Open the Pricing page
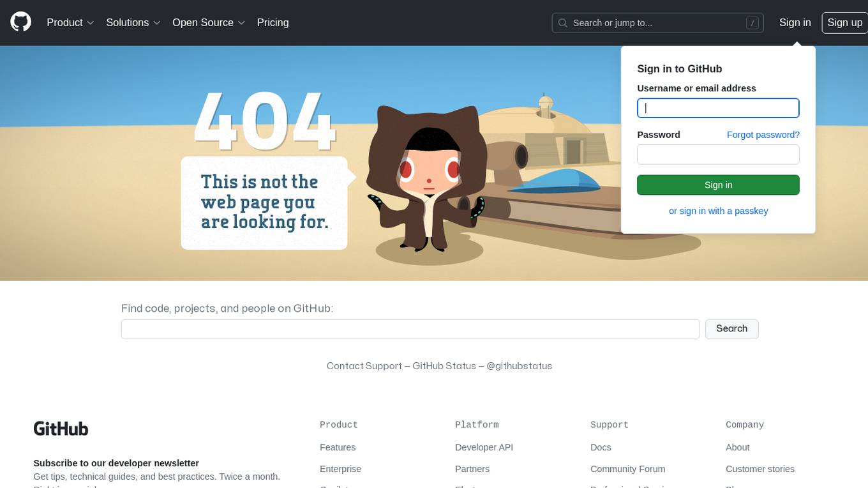 pyautogui.click(x=273, y=22)
